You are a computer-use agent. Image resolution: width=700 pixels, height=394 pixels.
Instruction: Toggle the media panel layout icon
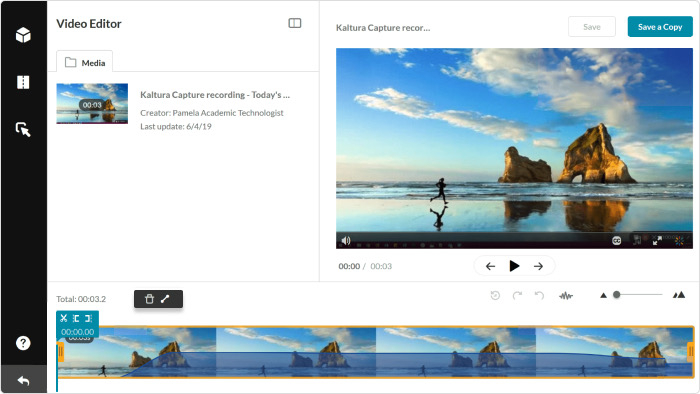[295, 23]
